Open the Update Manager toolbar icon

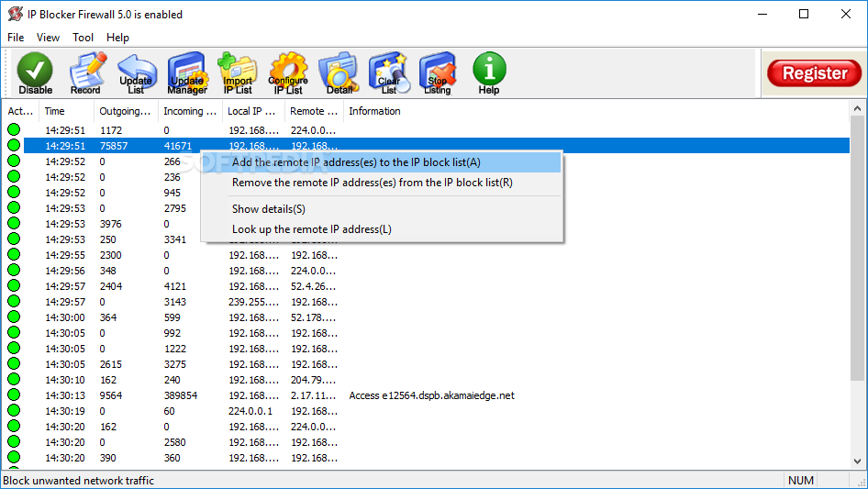(x=187, y=73)
